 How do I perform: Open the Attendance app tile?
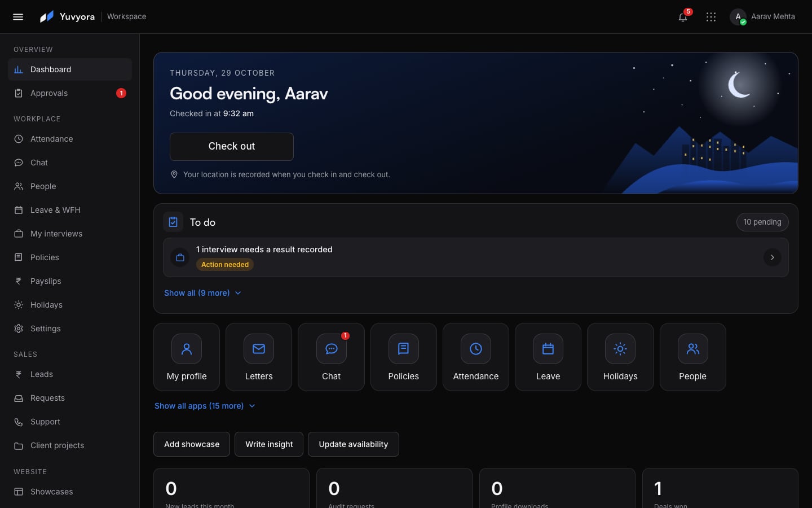point(476,357)
